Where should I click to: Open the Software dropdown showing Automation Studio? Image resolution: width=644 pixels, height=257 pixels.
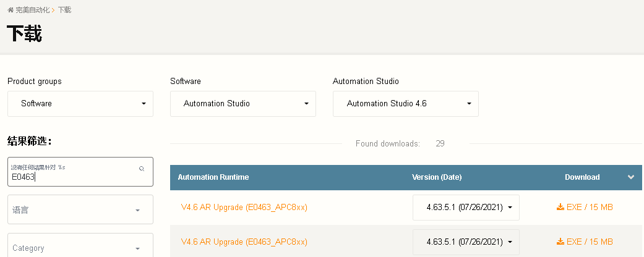(243, 104)
